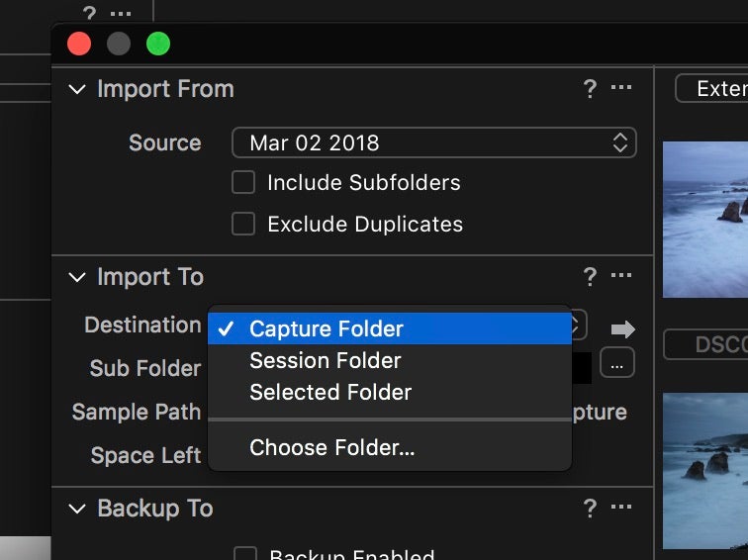Open Import To panel options menu
748x560 pixels.
(621, 275)
